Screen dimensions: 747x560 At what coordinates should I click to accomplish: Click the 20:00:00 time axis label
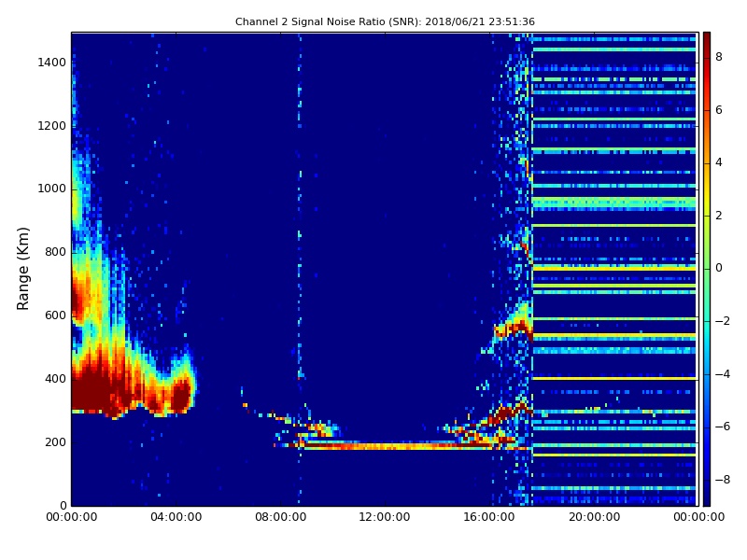click(x=594, y=517)
